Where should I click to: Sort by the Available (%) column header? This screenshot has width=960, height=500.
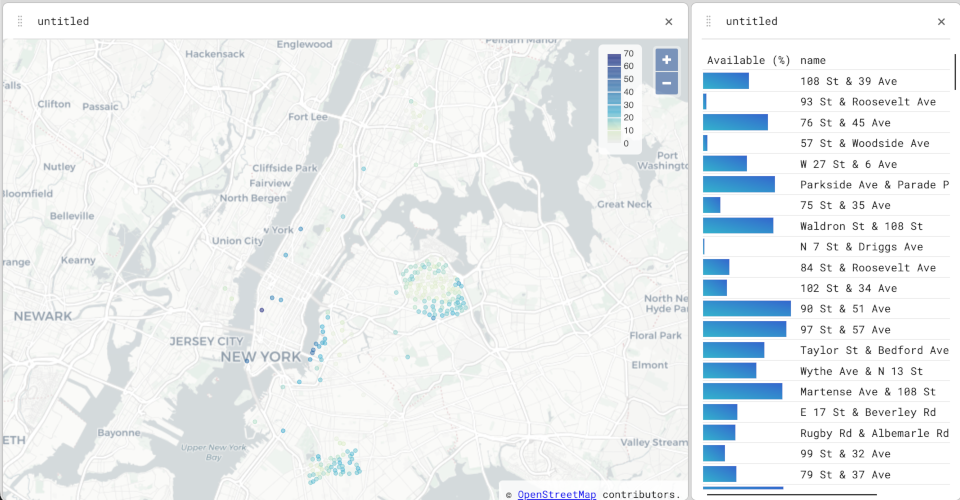pyautogui.click(x=748, y=60)
